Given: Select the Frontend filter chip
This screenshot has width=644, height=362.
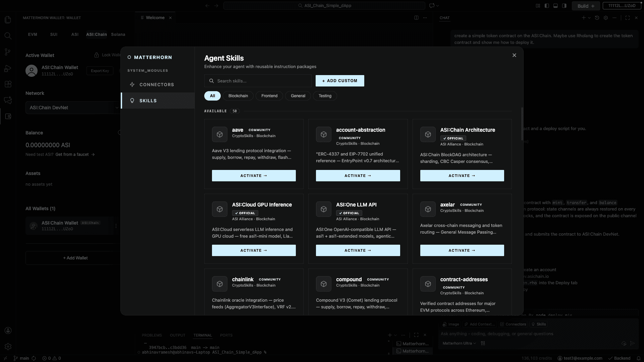Looking at the screenshot, I should (269, 96).
